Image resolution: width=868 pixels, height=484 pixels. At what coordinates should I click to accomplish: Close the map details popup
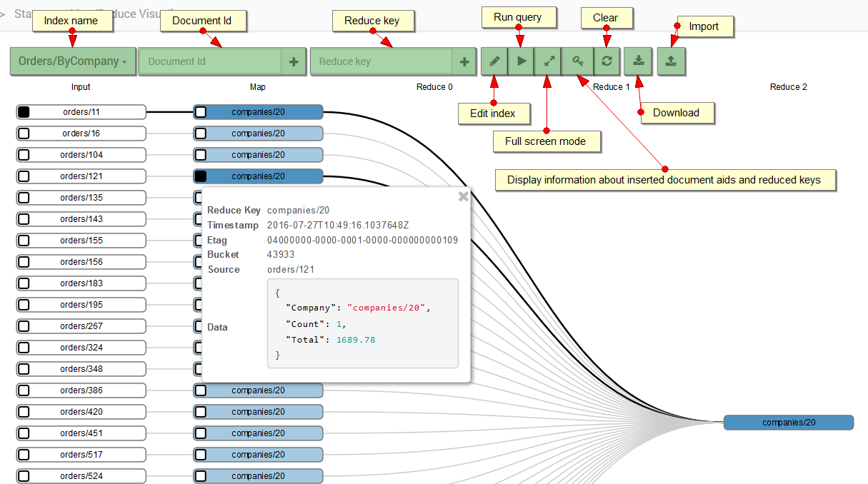pos(463,196)
